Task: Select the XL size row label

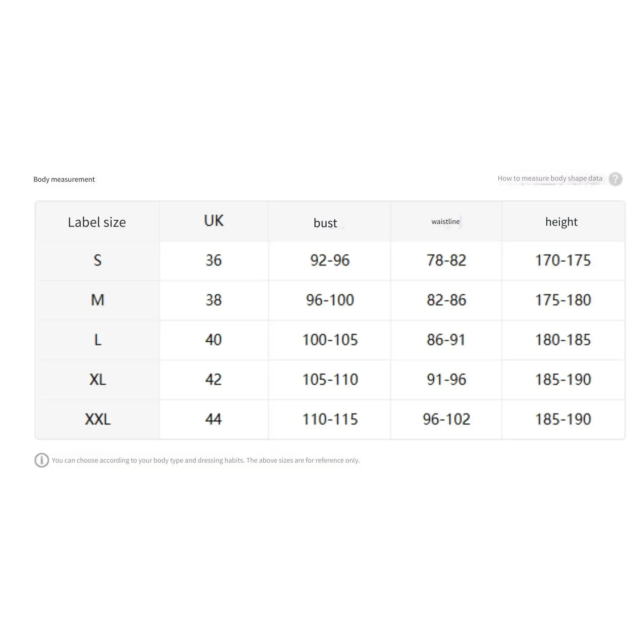Action: pos(97,379)
